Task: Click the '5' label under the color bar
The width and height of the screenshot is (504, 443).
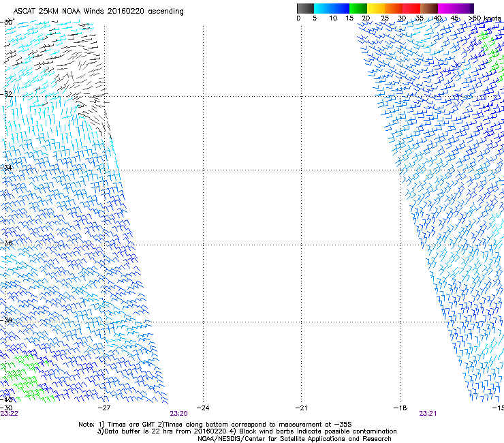Action: click(315, 18)
